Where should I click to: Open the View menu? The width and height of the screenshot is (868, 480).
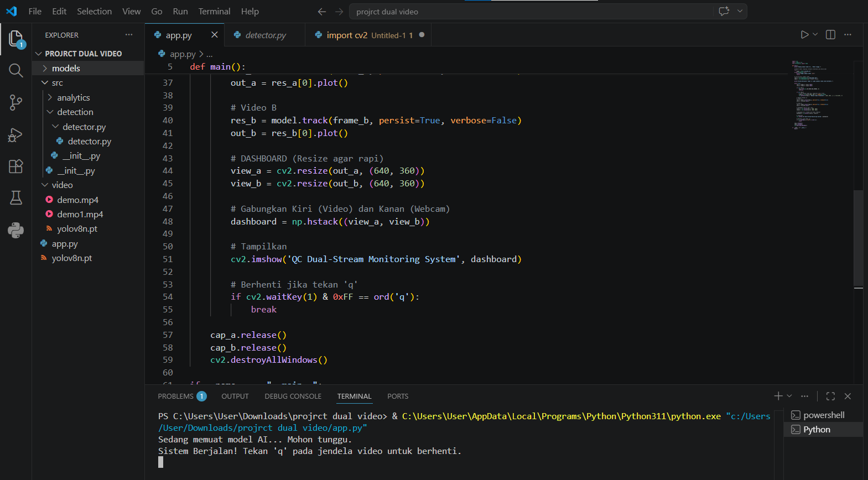(x=131, y=11)
